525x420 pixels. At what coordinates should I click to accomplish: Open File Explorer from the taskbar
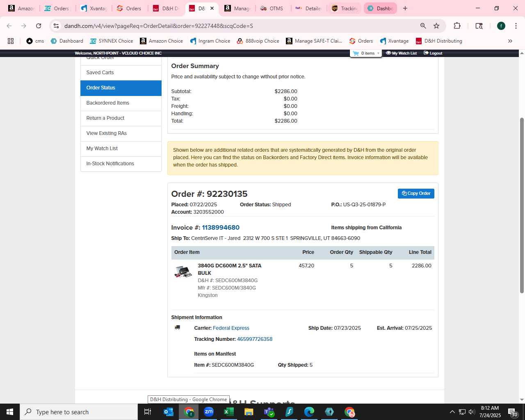[x=249, y=412]
